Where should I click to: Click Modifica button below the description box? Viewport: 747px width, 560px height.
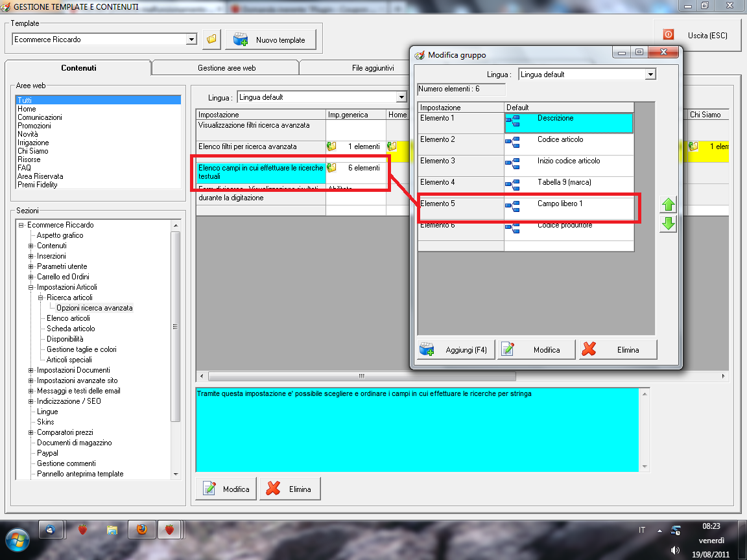(x=226, y=489)
